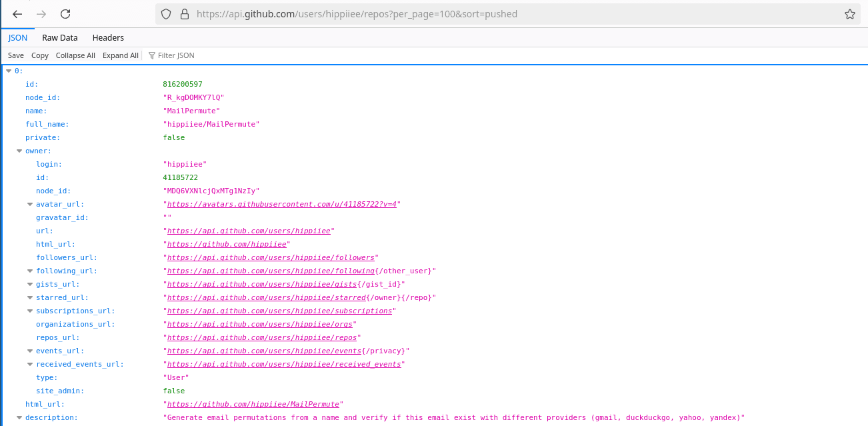
Task: View site security via the padlock icon
Action: tap(184, 14)
